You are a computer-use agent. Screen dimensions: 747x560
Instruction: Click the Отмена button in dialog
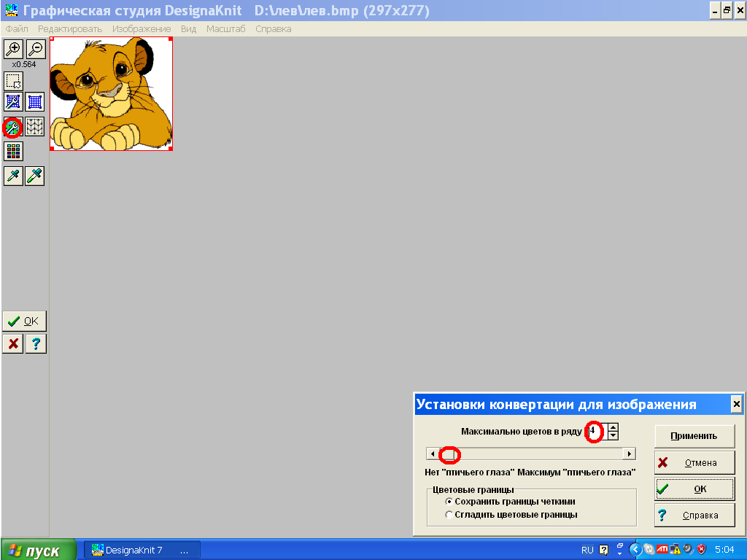click(694, 462)
